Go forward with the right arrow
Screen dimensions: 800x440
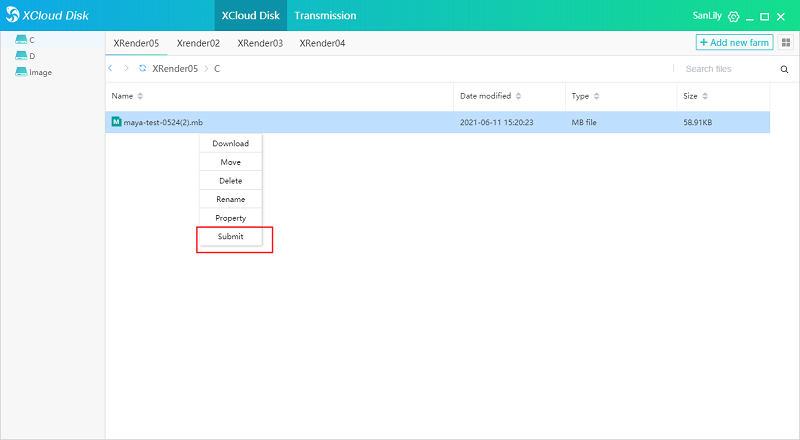pos(126,69)
